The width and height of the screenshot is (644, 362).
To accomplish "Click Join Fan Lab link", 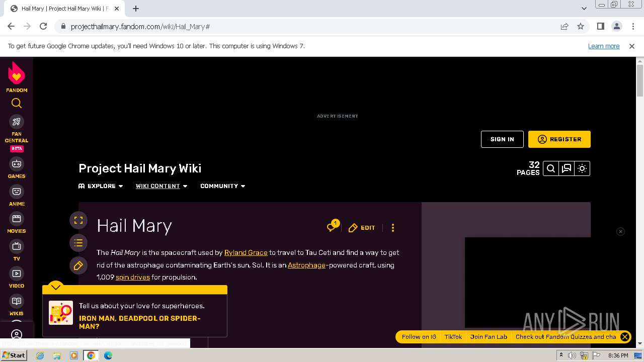I will pyautogui.click(x=489, y=337).
